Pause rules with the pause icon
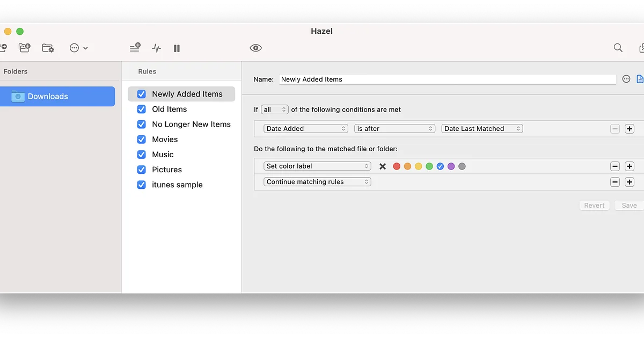 pos(177,48)
